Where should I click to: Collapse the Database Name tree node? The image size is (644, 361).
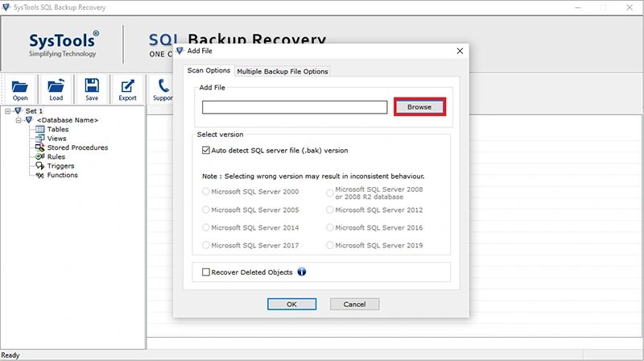[x=18, y=120]
